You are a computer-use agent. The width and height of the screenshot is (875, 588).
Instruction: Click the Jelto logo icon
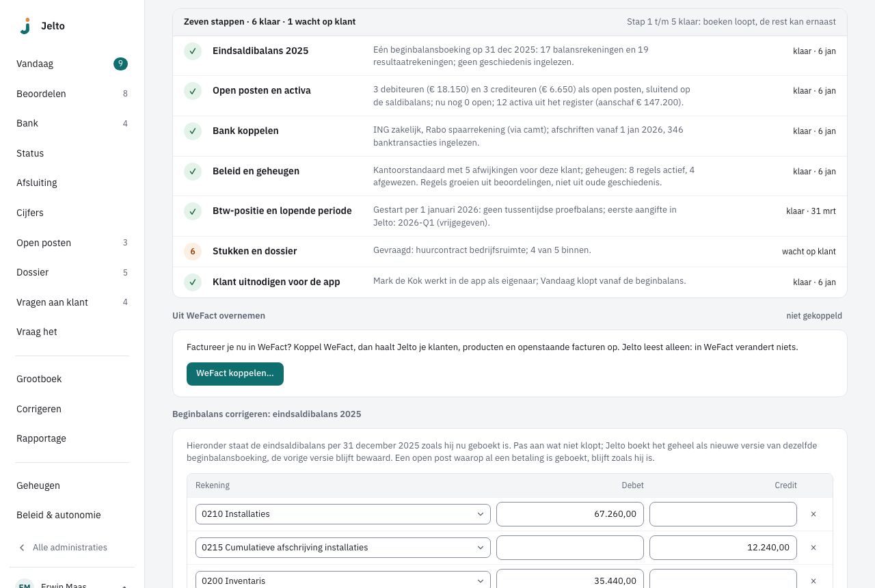coord(25,26)
